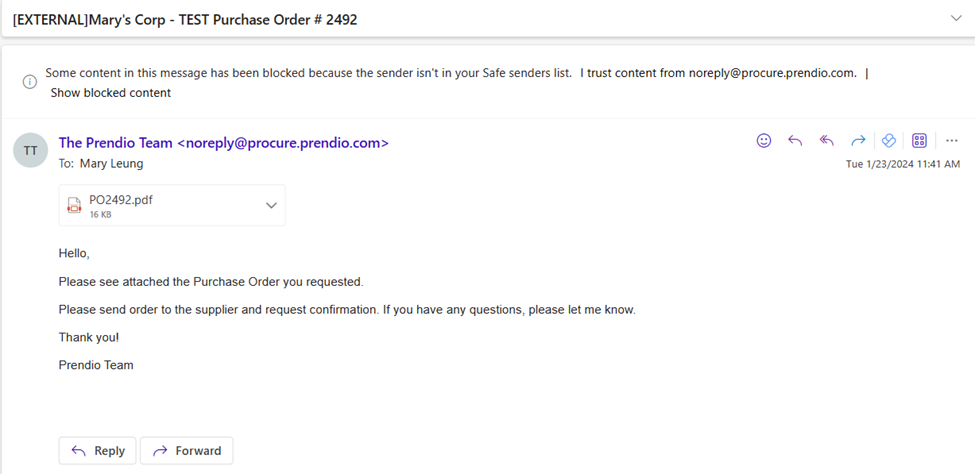975x474 pixels.
Task: Trust content from noreply@procure.prendio.com
Action: pyautogui.click(x=717, y=74)
